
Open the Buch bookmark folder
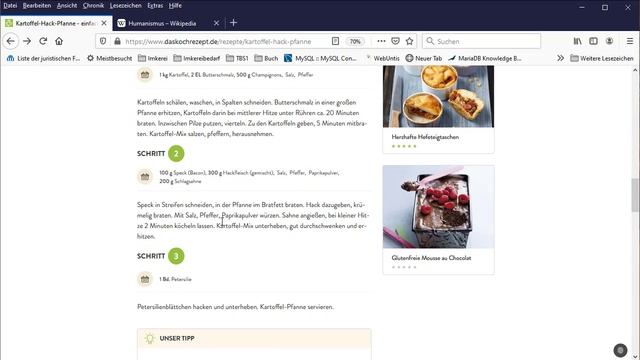[x=266, y=58]
